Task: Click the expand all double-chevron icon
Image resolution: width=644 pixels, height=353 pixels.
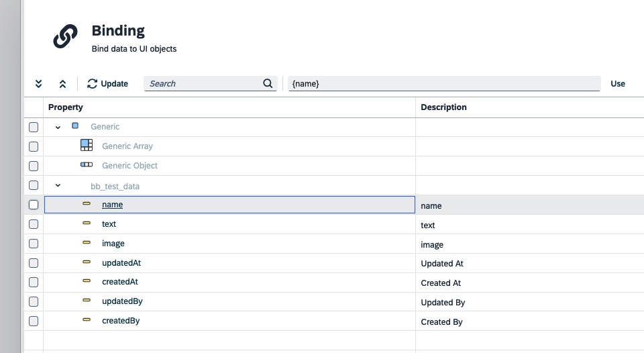Action: [39, 84]
